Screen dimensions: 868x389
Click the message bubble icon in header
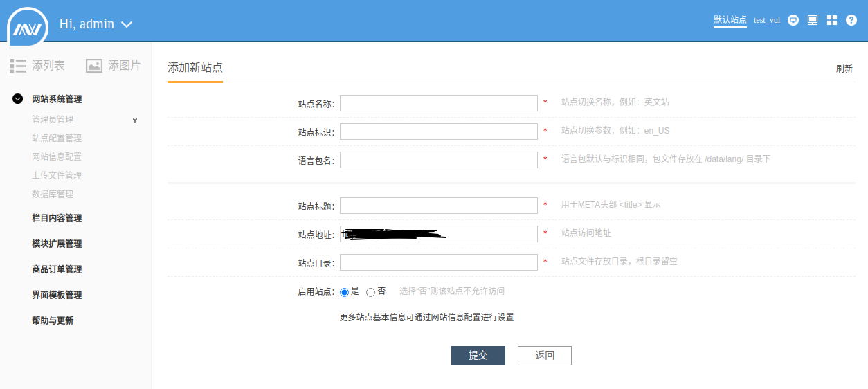click(793, 20)
